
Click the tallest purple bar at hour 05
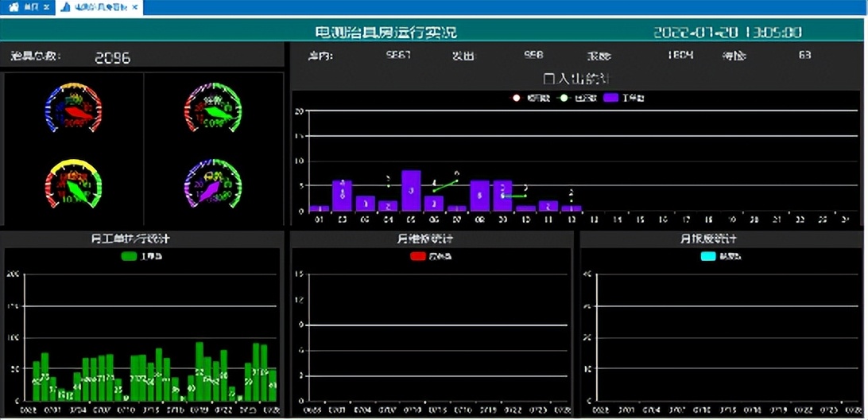pos(411,191)
